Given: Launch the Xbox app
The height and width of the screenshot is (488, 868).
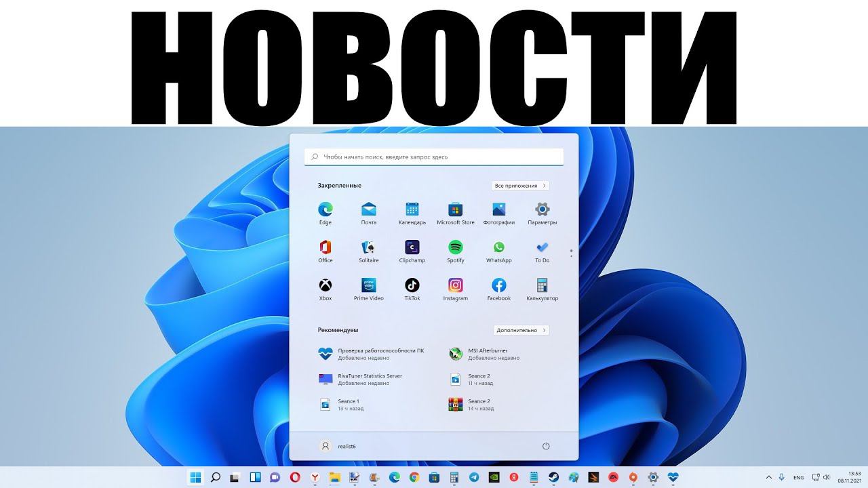Looking at the screenshot, I should [x=325, y=289].
